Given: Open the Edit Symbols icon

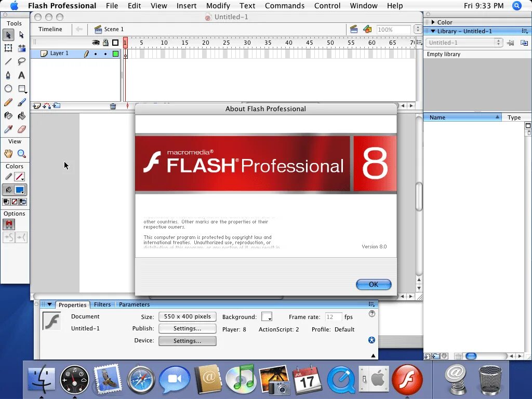Looking at the screenshot, I should click(367, 29).
